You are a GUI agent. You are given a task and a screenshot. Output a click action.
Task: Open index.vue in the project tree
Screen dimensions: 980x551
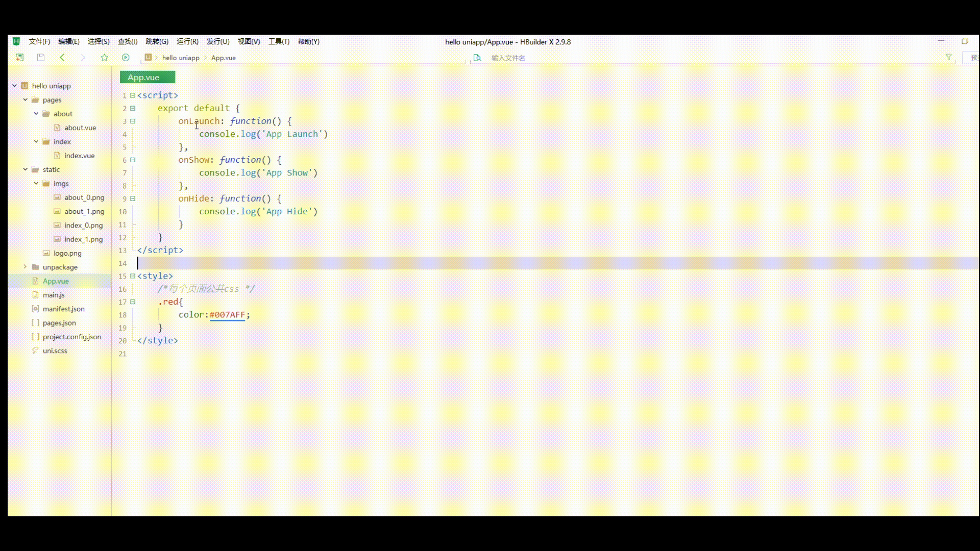coord(79,156)
